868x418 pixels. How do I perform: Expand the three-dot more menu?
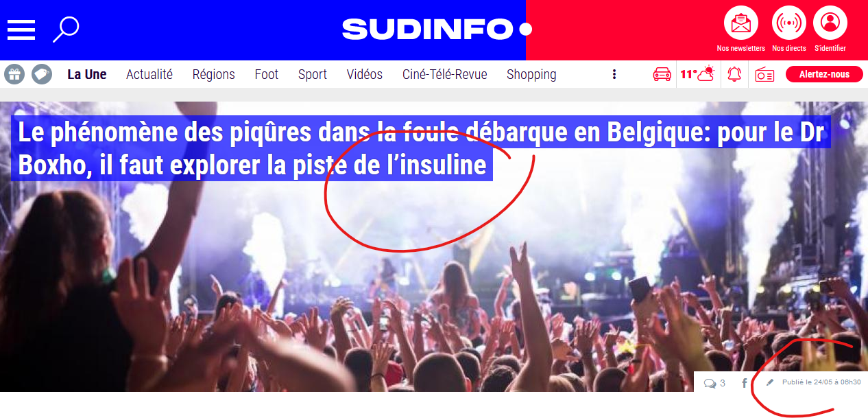[614, 74]
